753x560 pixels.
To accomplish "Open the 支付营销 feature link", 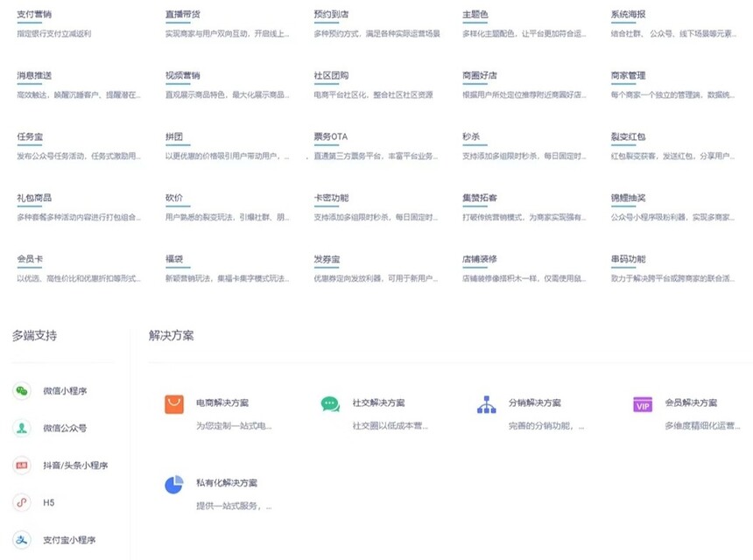I will tap(33, 15).
